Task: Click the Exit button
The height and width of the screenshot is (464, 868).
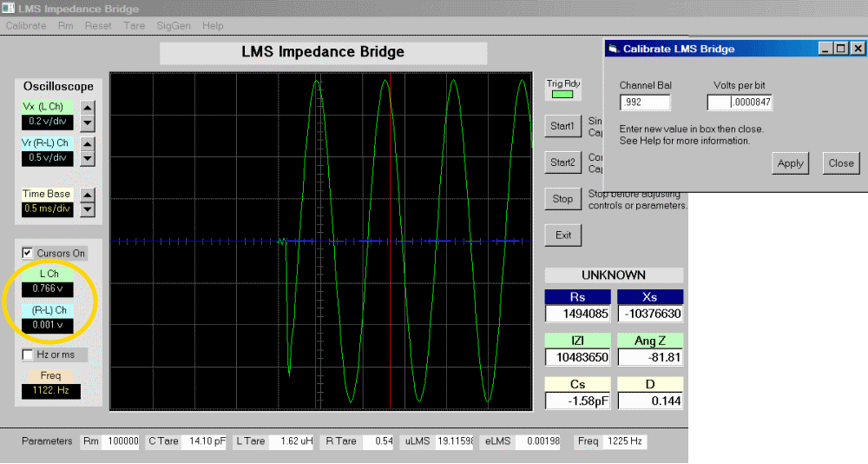Action: point(562,235)
